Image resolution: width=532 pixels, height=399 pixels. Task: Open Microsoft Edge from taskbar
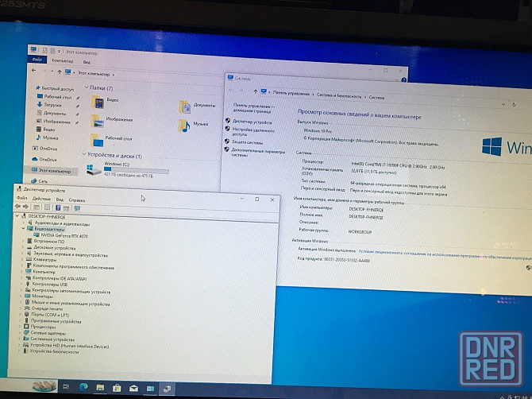click(83, 386)
